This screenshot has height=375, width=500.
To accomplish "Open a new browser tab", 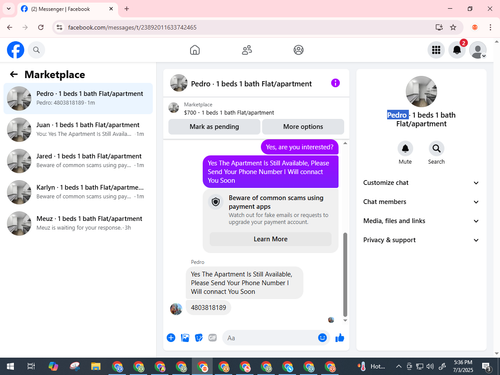I will pyautogui.click(x=127, y=9).
